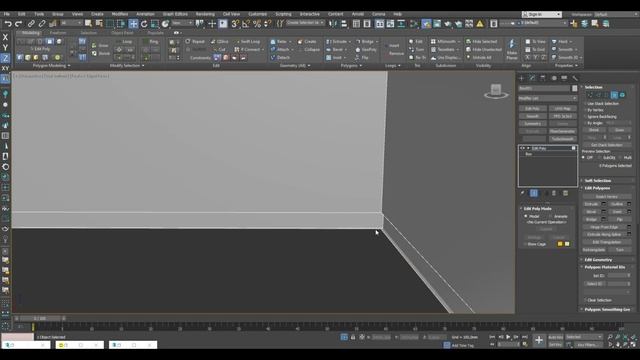Open the Modifiers menu
This screenshot has height=360, width=640.
click(x=120, y=14)
